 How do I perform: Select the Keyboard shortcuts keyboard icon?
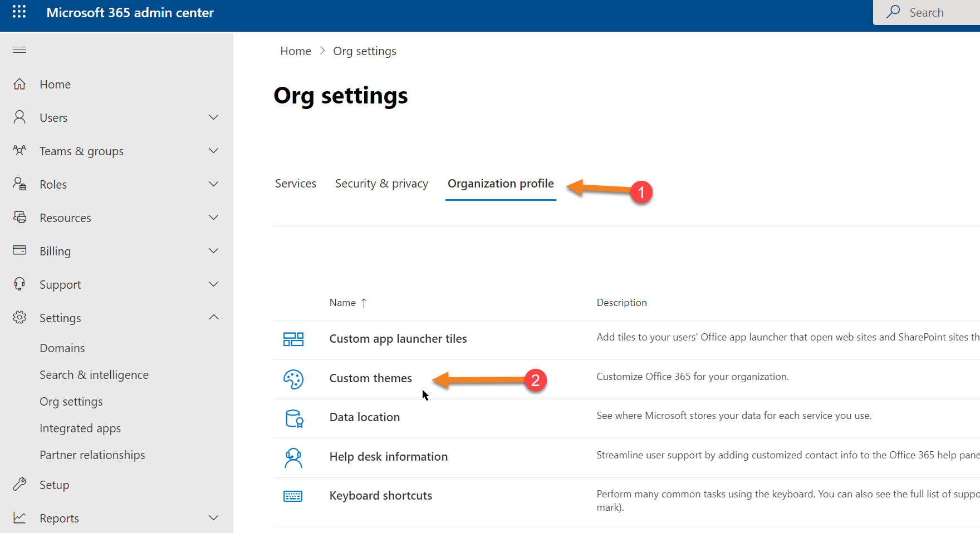293,496
